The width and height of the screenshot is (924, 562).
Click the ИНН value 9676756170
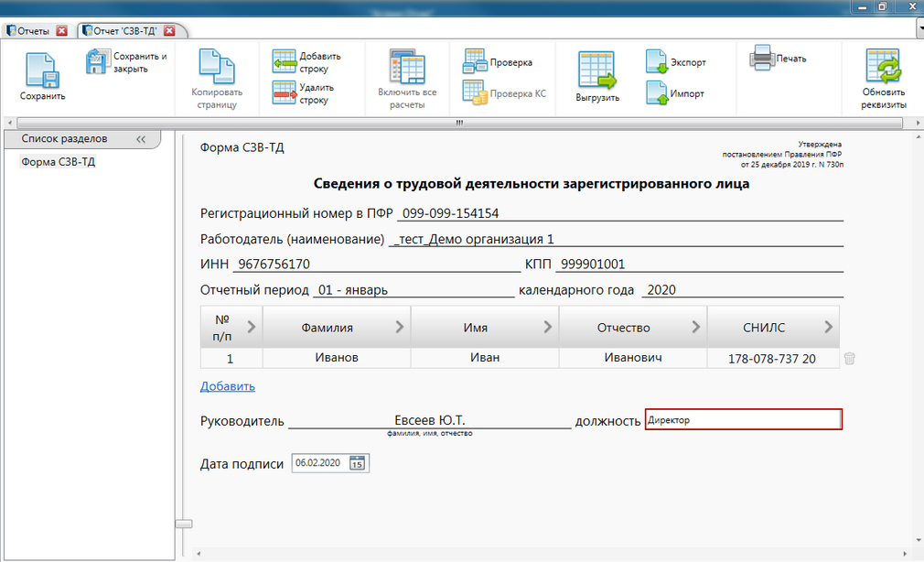[377, 264]
